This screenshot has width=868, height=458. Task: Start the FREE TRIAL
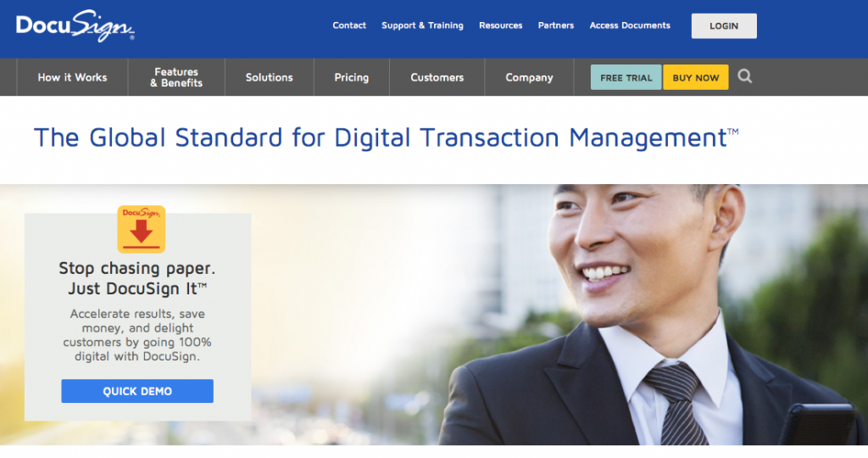626,77
